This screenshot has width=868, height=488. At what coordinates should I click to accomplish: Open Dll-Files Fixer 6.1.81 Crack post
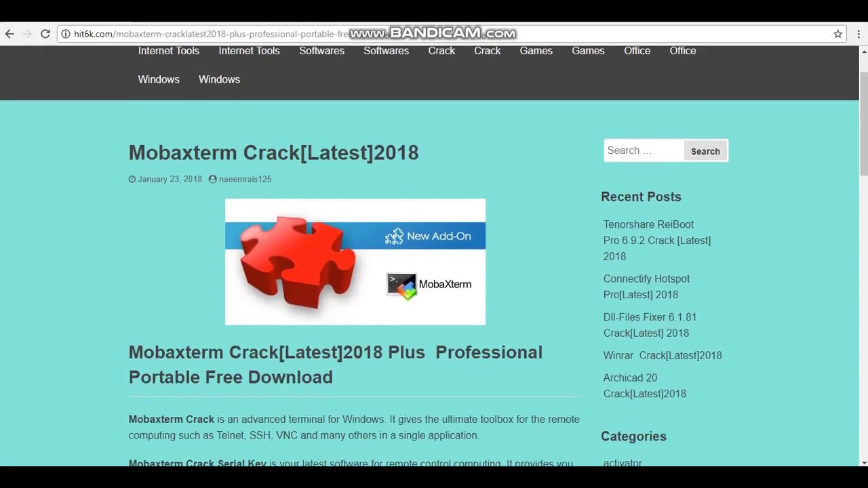click(650, 325)
